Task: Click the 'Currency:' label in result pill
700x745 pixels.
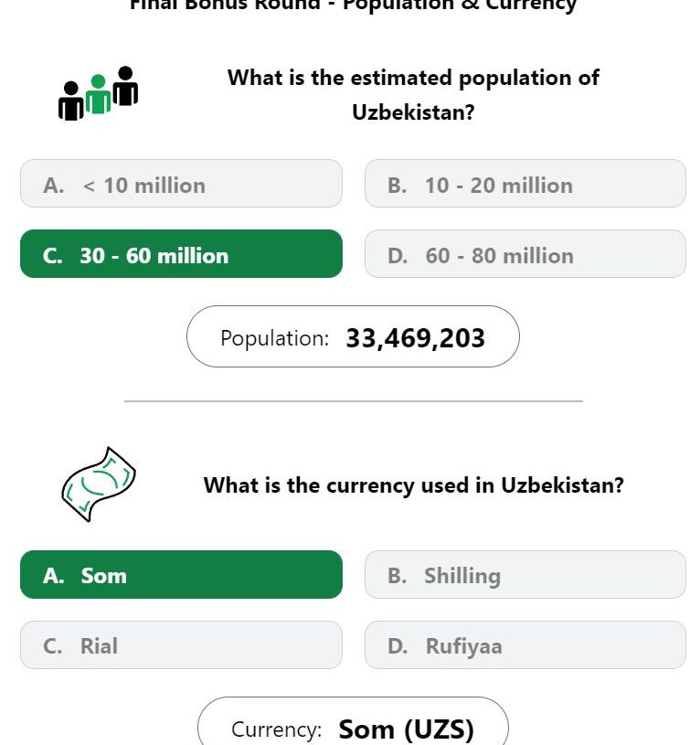Action: point(276,729)
